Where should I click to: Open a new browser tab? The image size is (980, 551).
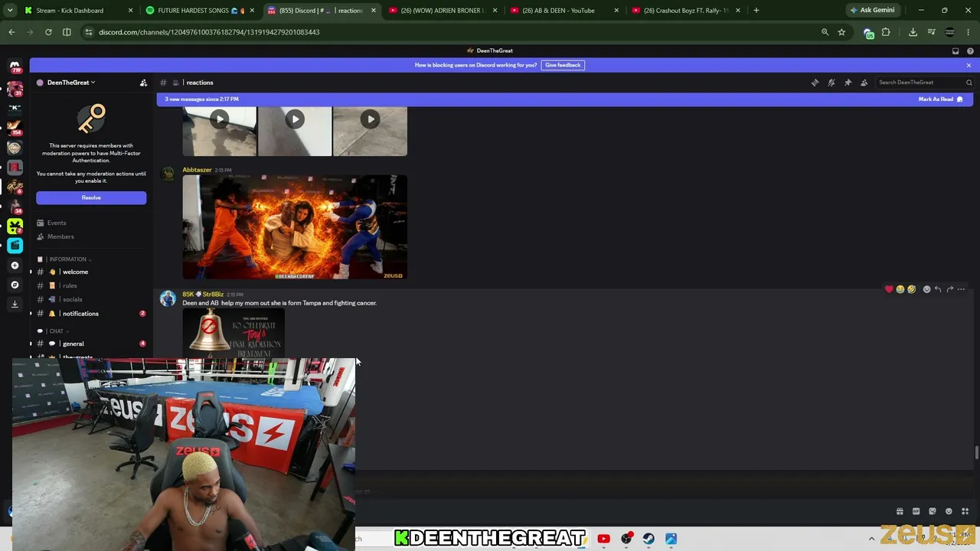756,11
